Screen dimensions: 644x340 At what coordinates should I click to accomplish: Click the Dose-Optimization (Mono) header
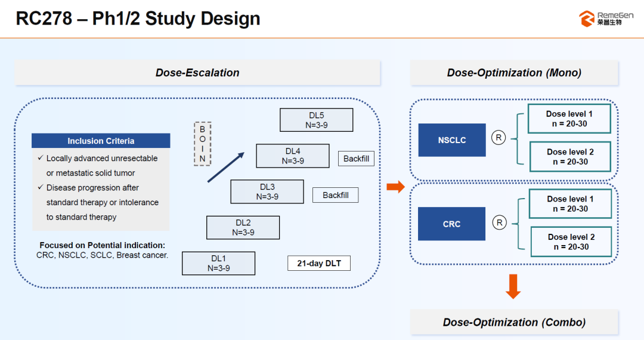513,73
